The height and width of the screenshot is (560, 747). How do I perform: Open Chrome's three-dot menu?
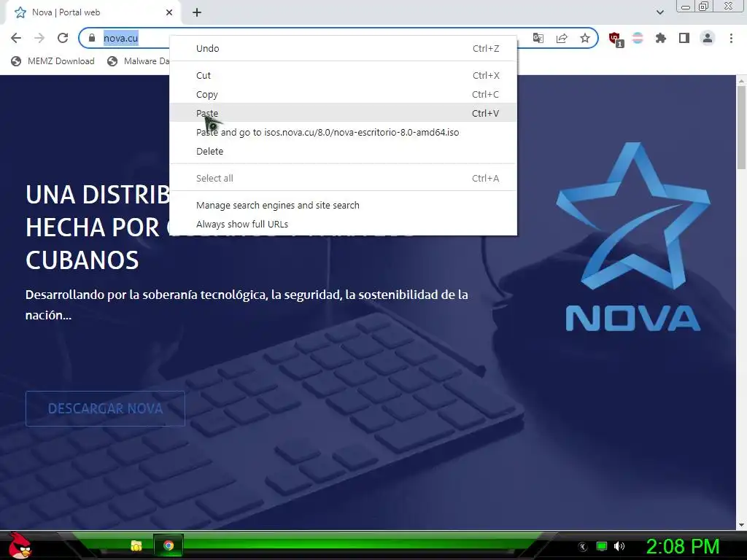click(731, 38)
